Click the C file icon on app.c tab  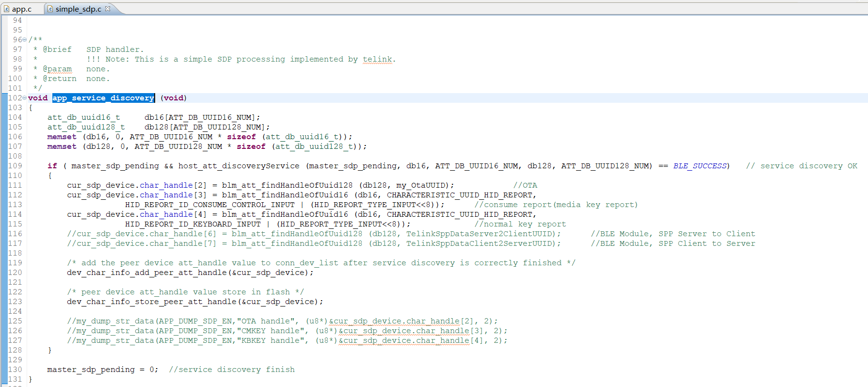(7, 9)
